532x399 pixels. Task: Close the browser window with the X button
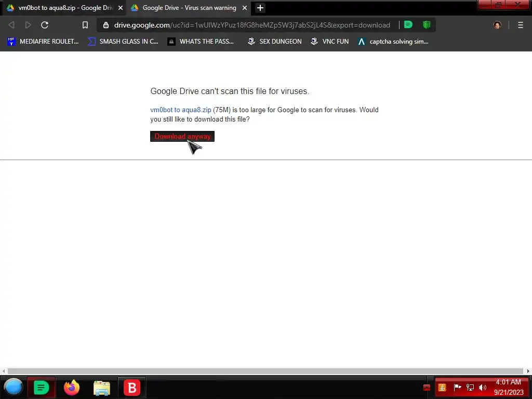pyautogui.click(x=518, y=4)
